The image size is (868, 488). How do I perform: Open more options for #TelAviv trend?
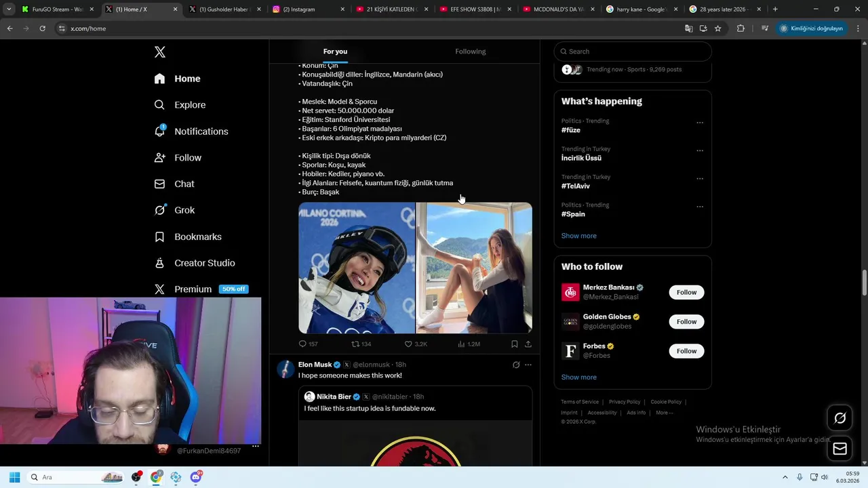700,179
